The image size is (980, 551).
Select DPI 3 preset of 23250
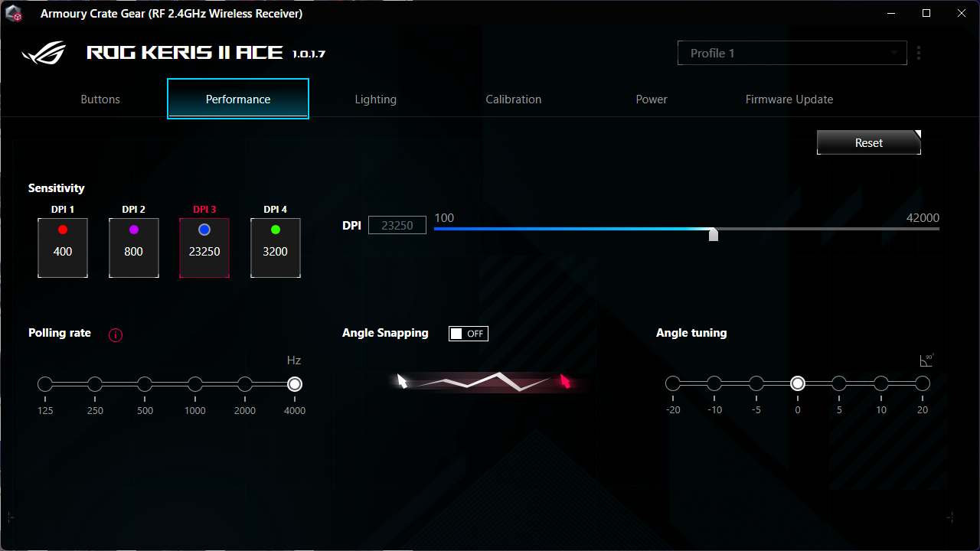click(204, 248)
